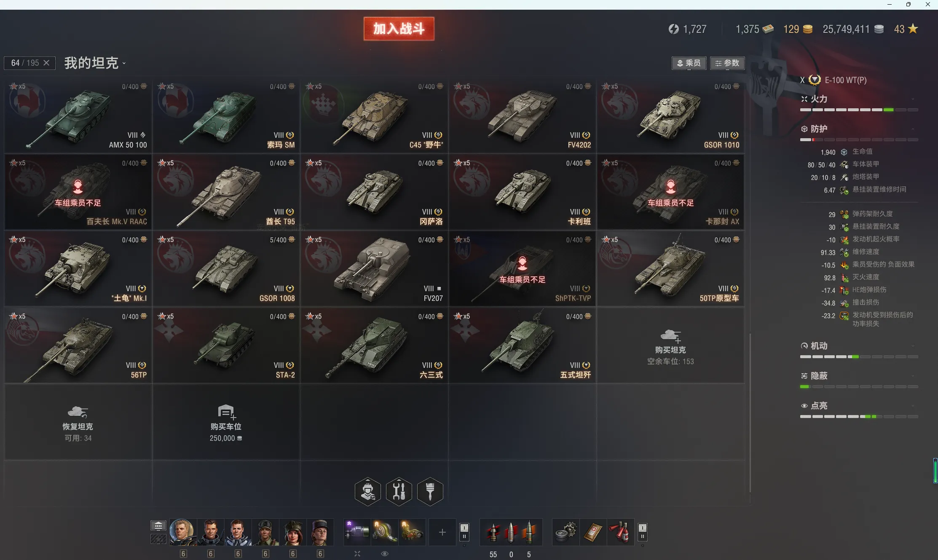Toggle consumables loadout I/II switch
Image resolution: width=938 pixels, height=560 pixels.
click(x=642, y=532)
